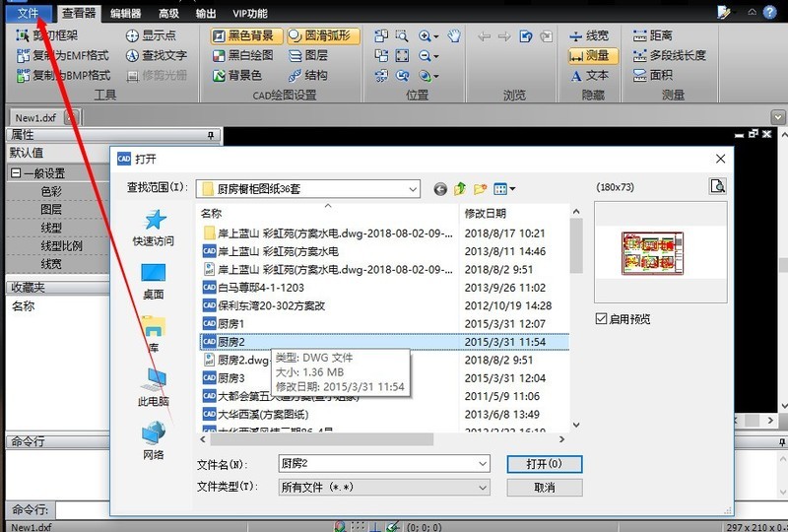This screenshot has width=788, height=532.
Task: Open the 文件 menu
Action: tap(27, 13)
